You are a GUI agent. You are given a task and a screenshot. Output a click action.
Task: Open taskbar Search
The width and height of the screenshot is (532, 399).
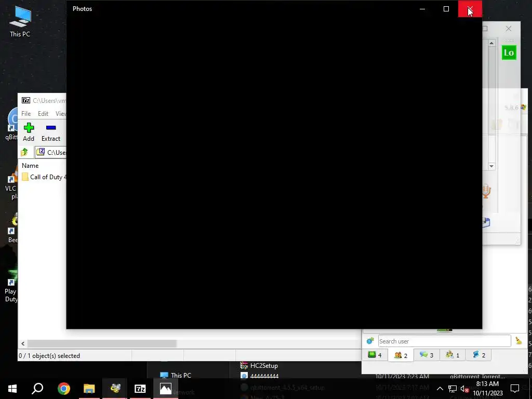pyautogui.click(x=37, y=389)
